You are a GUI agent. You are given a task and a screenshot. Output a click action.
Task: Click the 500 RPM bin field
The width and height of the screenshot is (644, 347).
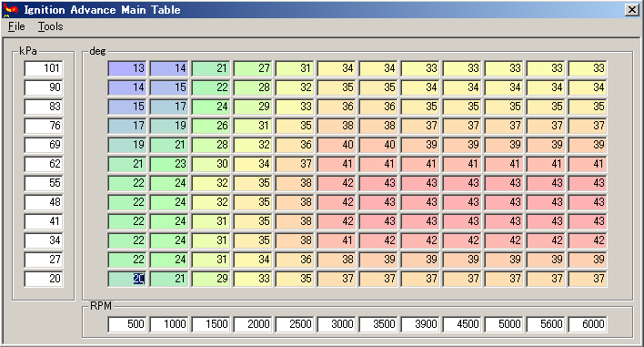tap(127, 324)
